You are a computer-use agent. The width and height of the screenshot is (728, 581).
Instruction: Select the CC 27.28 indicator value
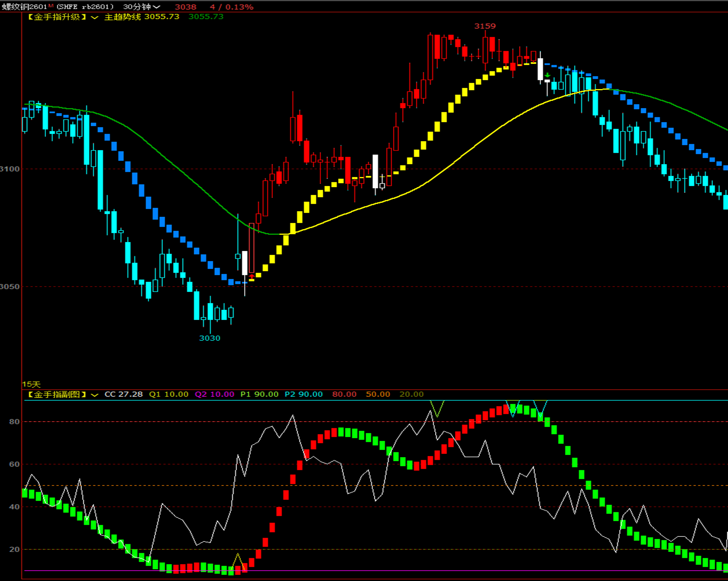pyautogui.click(x=123, y=394)
